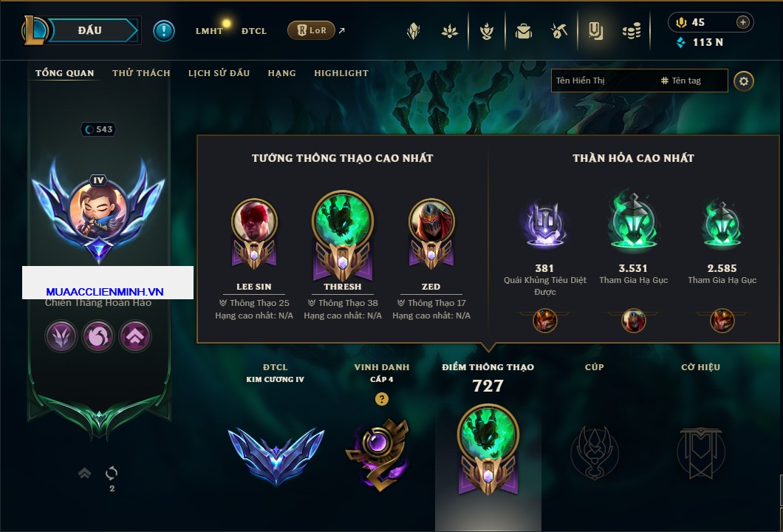Open the alert notification icon

[x=164, y=31]
